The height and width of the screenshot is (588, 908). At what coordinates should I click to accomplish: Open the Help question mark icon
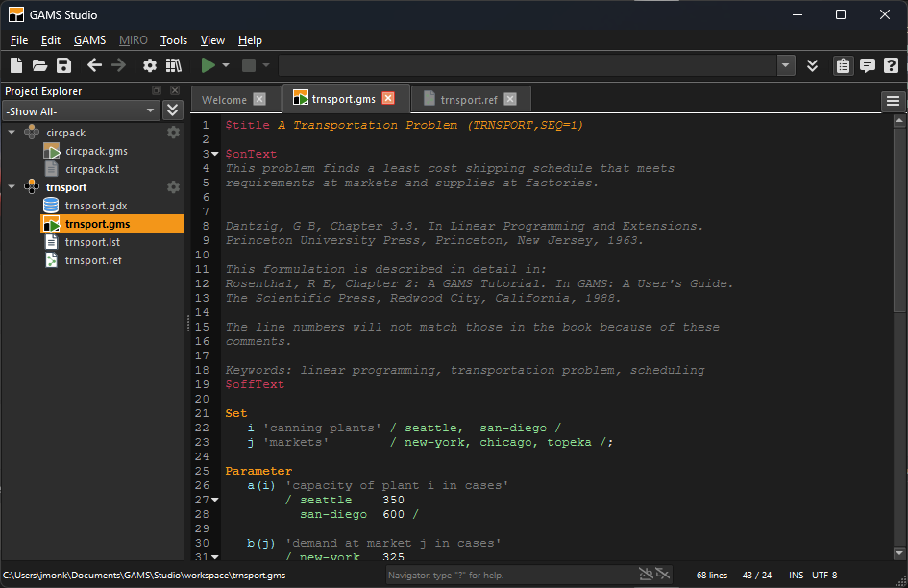click(892, 65)
